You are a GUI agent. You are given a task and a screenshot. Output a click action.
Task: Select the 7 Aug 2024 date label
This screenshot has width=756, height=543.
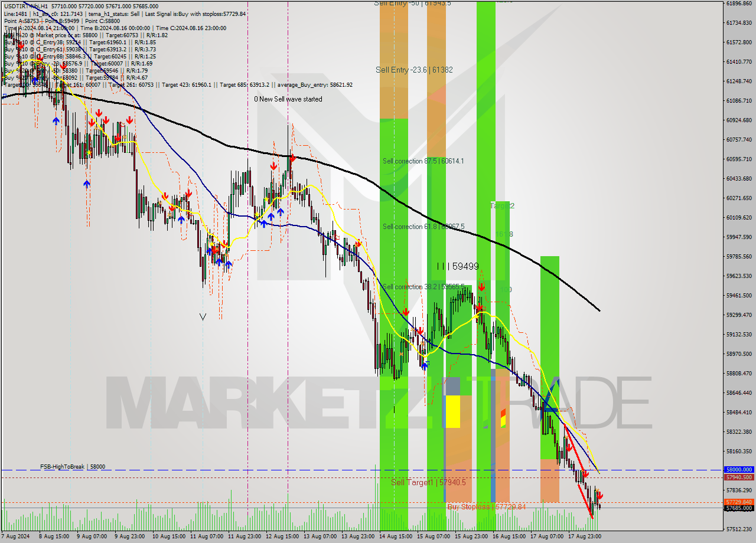[14, 537]
